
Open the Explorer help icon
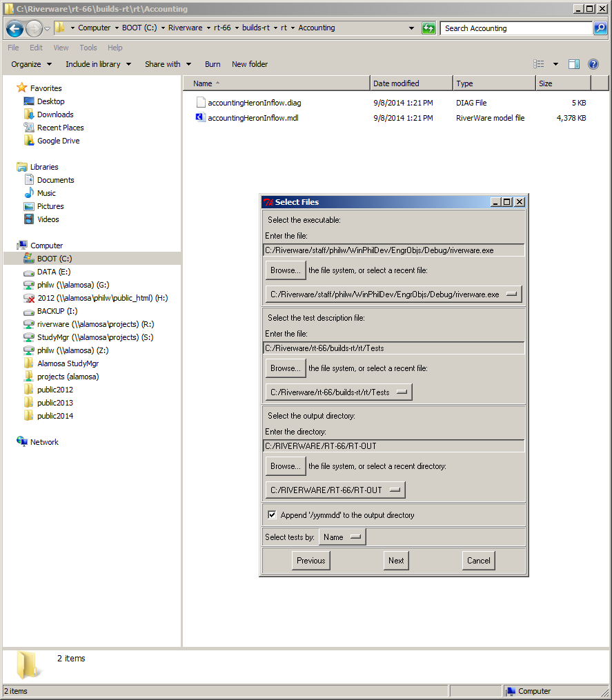[593, 64]
